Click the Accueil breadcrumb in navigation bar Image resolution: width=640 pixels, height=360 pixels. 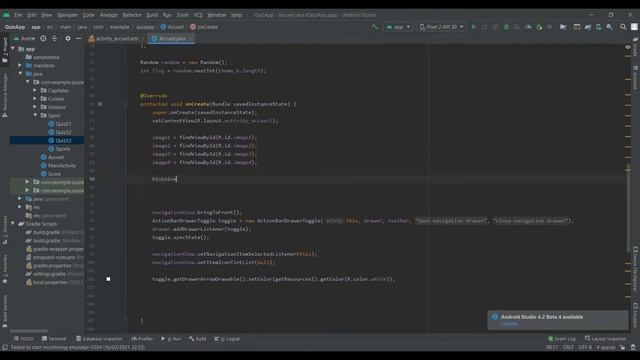click(172, 27)
